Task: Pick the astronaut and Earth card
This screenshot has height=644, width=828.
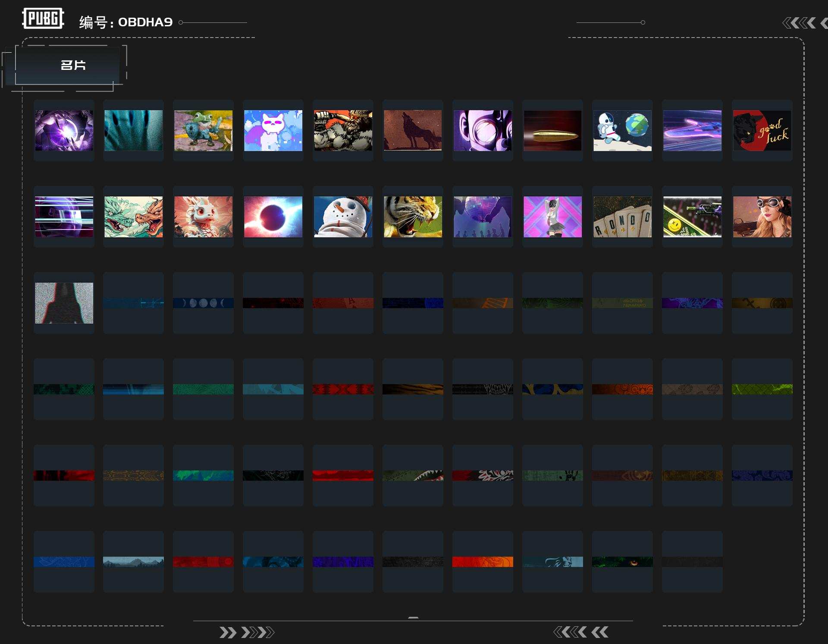Action: pyautogui.click(x=622, y=130)
